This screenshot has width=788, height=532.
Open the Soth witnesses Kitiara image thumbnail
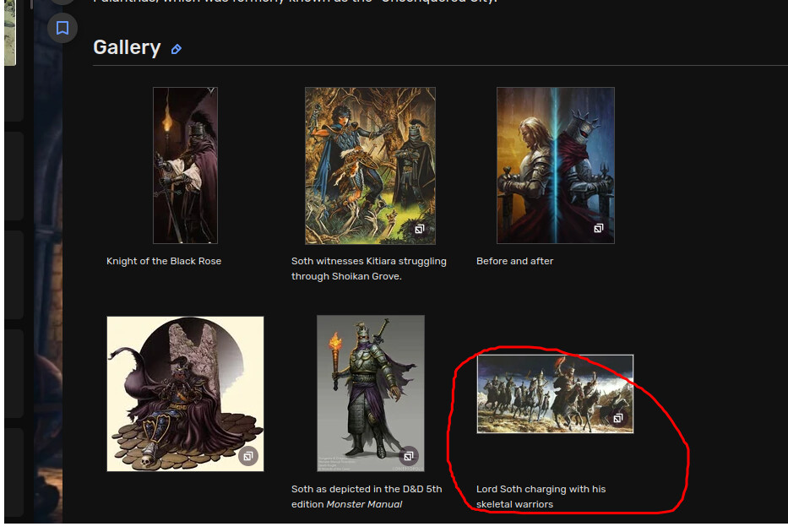(x=371, y=166)
